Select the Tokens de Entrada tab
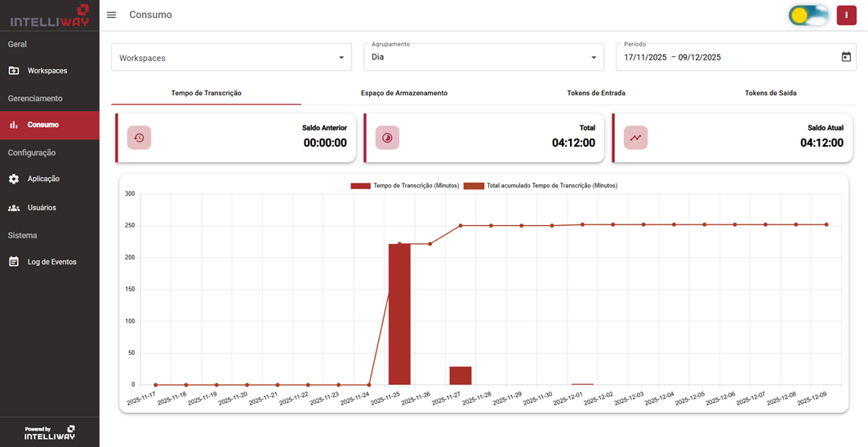The height and width of the screenshot is (447, 868). tap(596, 93)
